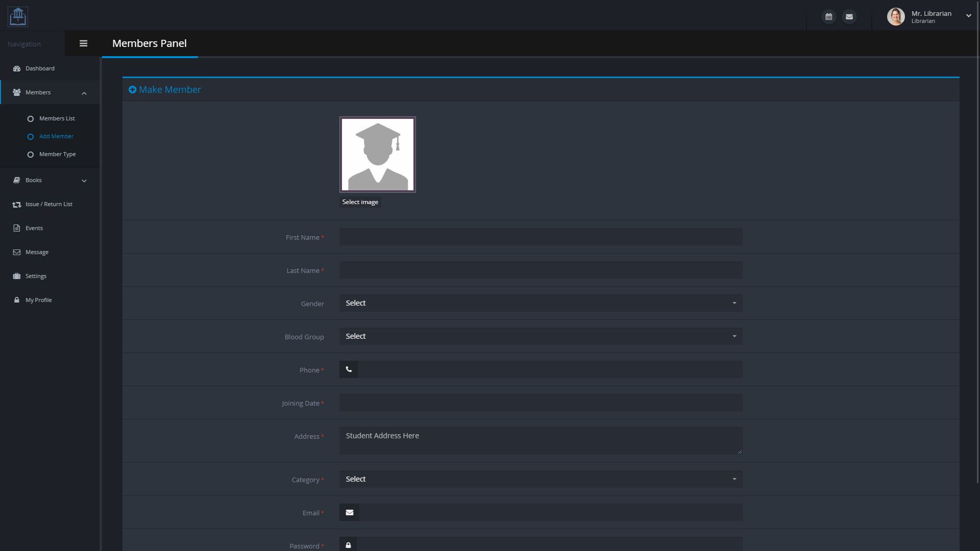Open the Category select dropdown
This screenshot has height=551, width=980.
(541, 479)
